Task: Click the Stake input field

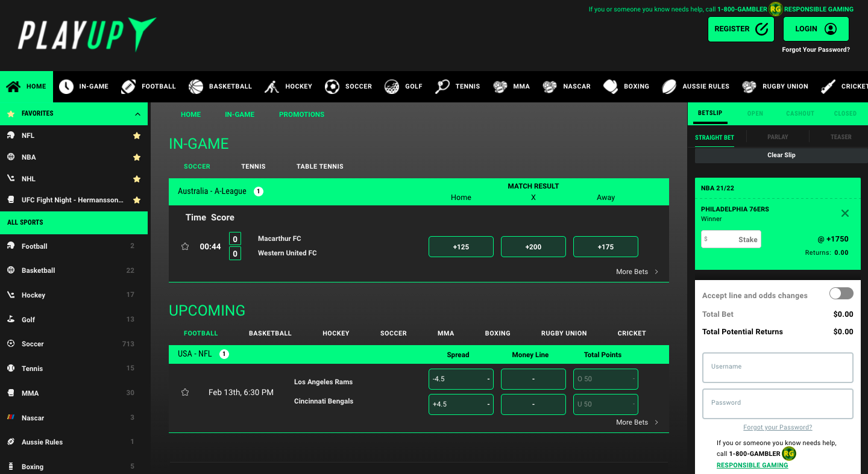Action: point(731,239)
